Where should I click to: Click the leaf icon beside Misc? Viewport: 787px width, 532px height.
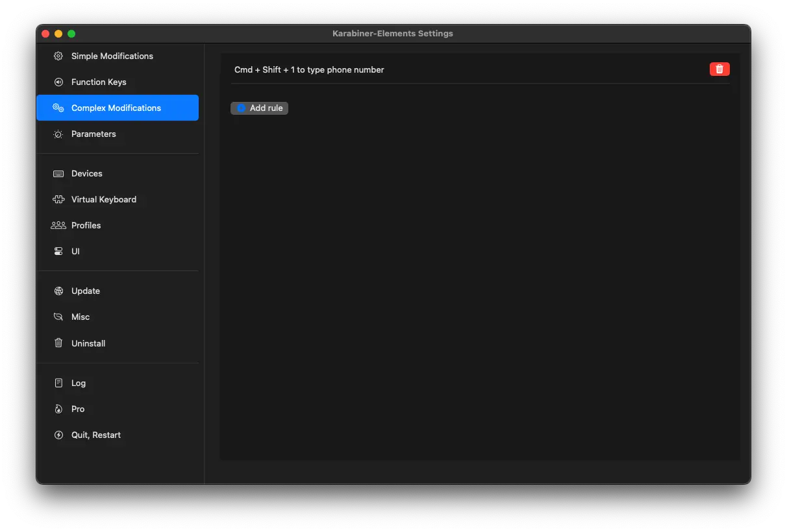[58, 317]
